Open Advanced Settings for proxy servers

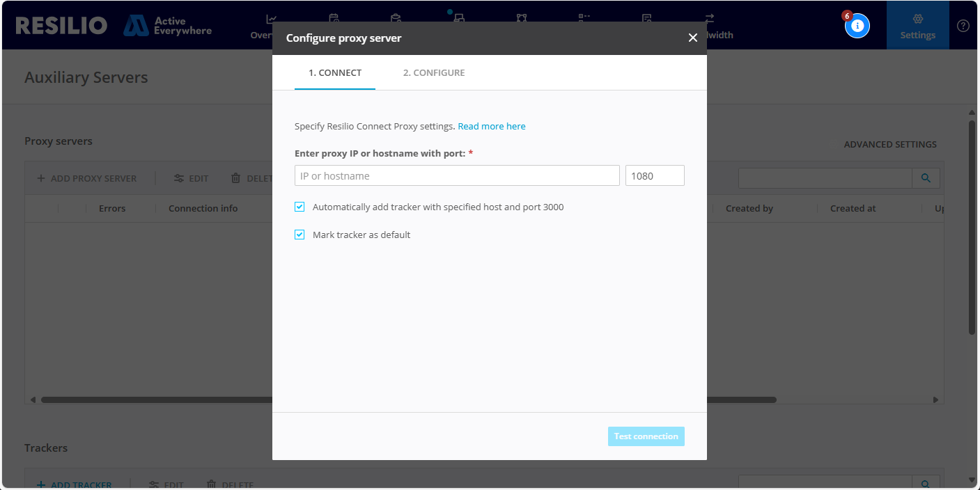(x=889, y=145)
